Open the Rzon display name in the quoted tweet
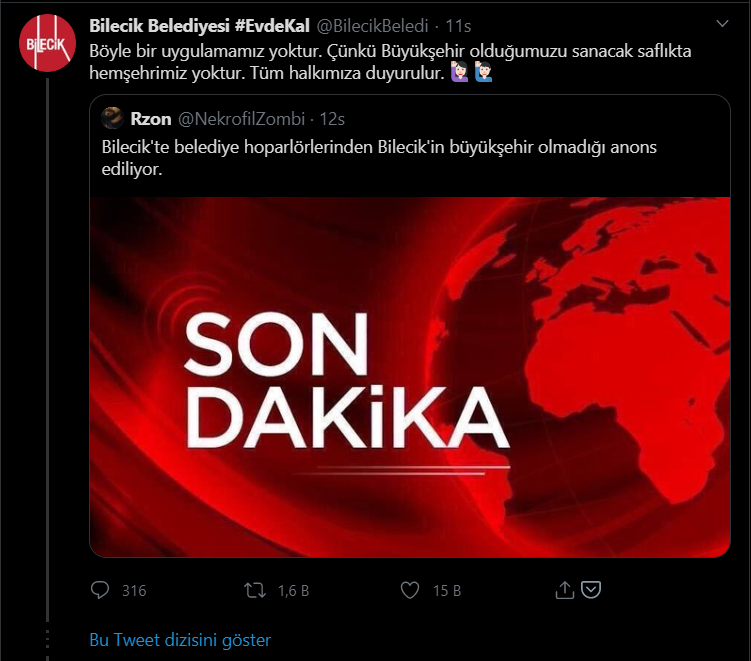751x661 pixels. 150,119
